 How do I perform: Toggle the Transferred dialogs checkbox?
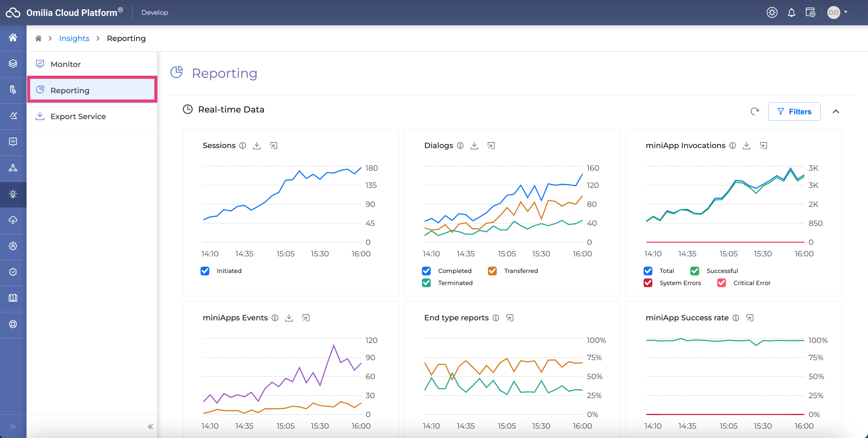click(492, 271)
